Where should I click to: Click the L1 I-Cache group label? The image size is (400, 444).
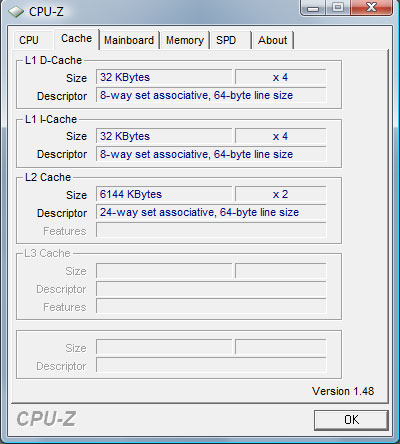51,119
